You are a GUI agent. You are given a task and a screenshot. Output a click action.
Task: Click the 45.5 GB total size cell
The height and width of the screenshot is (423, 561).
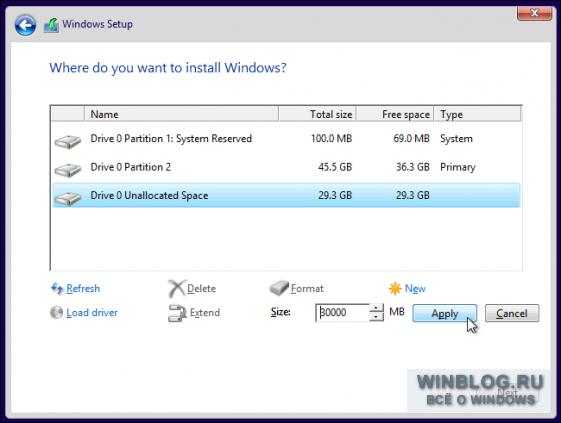point(335,167)
